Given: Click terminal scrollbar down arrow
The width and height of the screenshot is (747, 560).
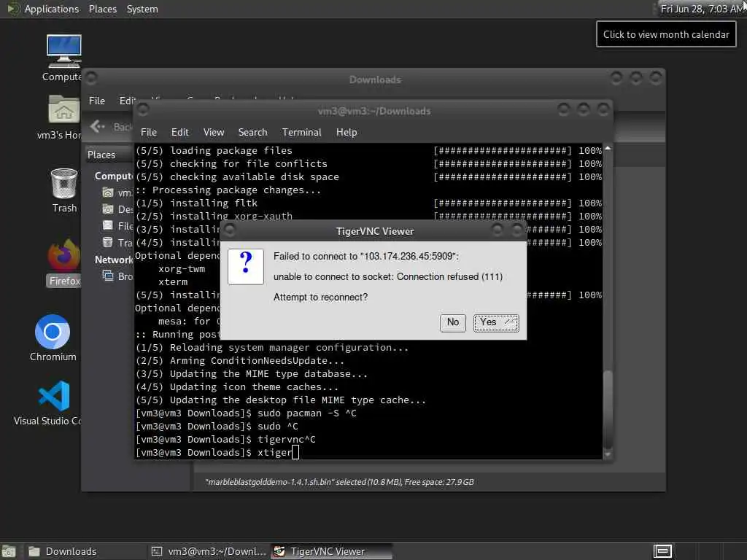Looking at the screenshot, I should [608, 455].
